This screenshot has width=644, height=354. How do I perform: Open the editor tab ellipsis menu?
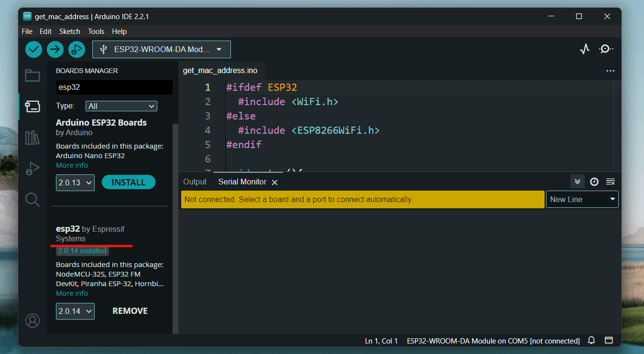click(610, 71)
